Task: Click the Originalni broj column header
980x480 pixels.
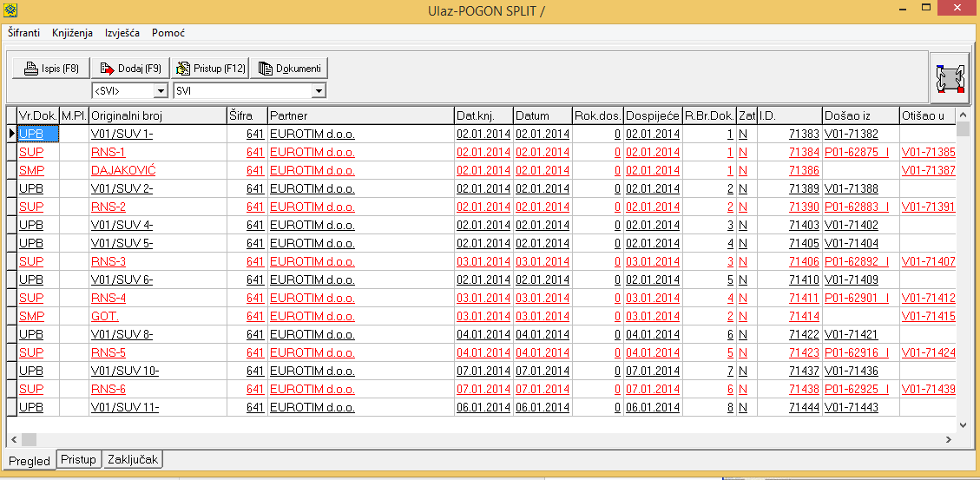Action: tap(158, 115)
